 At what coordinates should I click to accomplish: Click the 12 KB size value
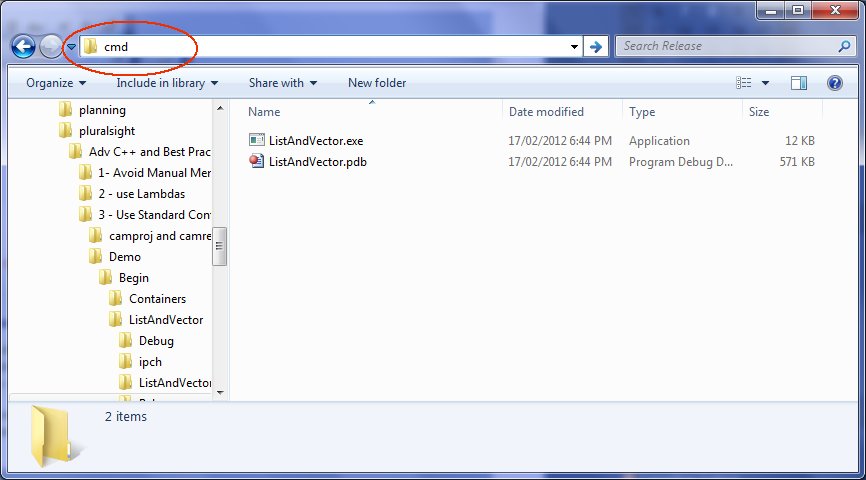coord(800,141)
